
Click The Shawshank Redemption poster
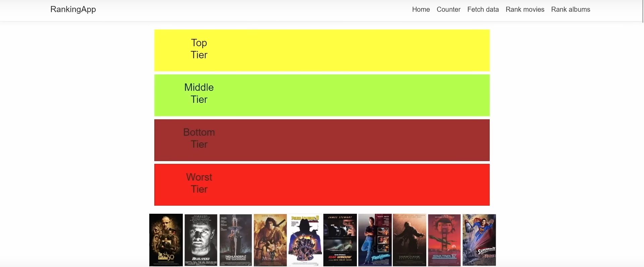point(410,240)
